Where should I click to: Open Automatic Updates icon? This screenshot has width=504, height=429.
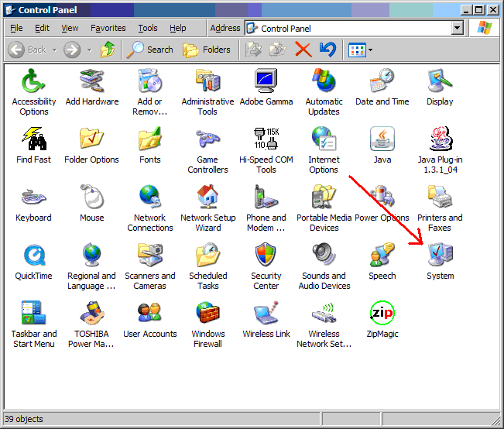324,81
